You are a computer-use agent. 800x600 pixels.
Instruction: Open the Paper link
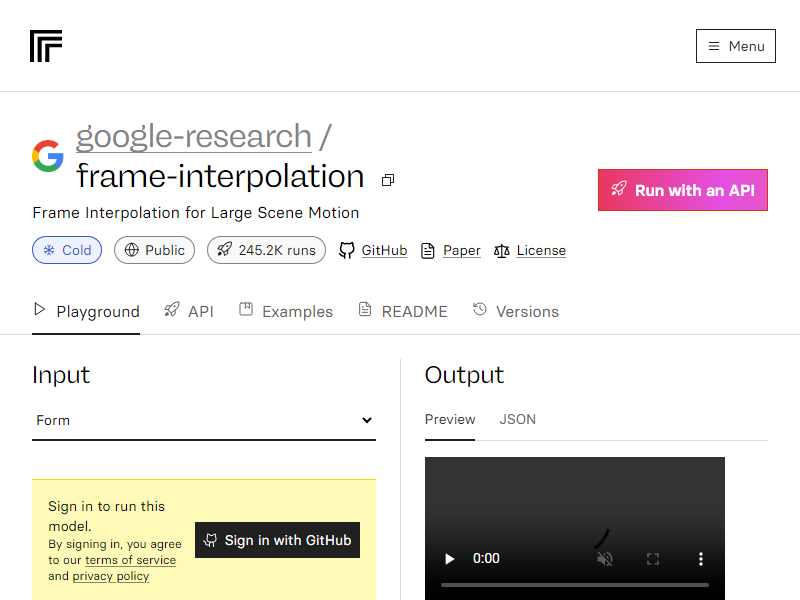click(462, 251)
